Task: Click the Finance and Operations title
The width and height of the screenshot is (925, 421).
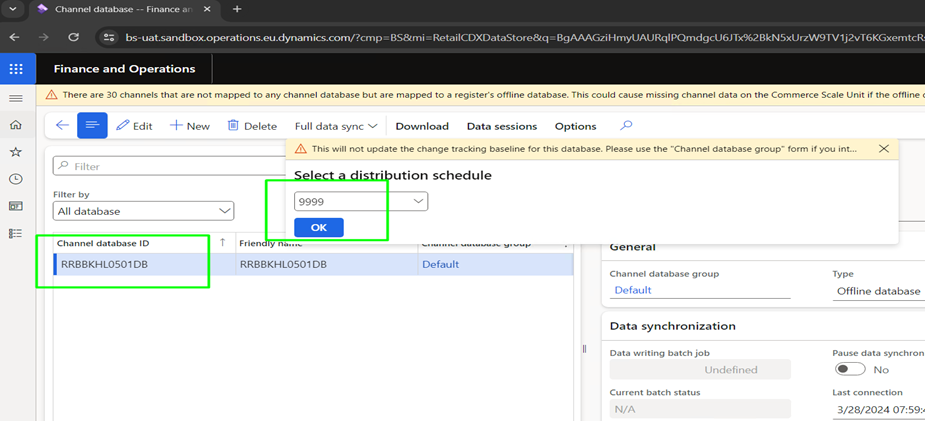Action: 124,69
